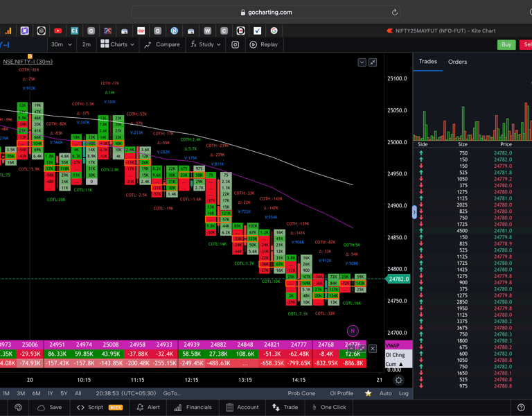Open the theme palette icon
The height and width of the screenshot is (416, 532).
click(18, 407)
